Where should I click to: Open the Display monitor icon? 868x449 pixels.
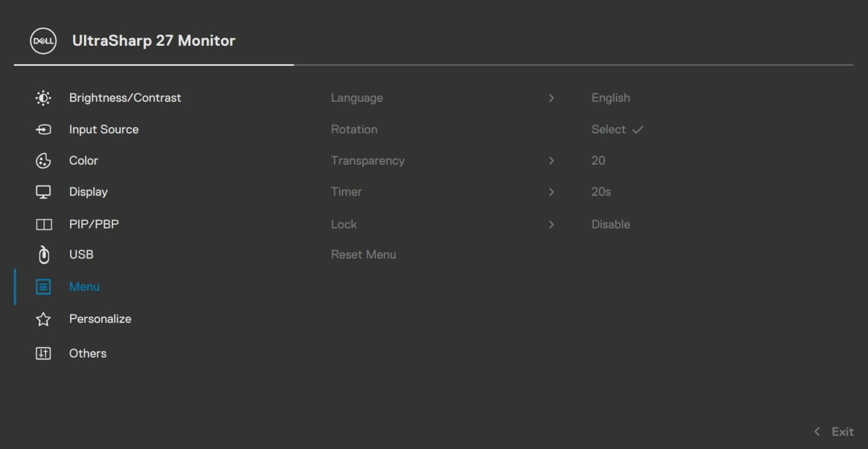coord(43,192)
